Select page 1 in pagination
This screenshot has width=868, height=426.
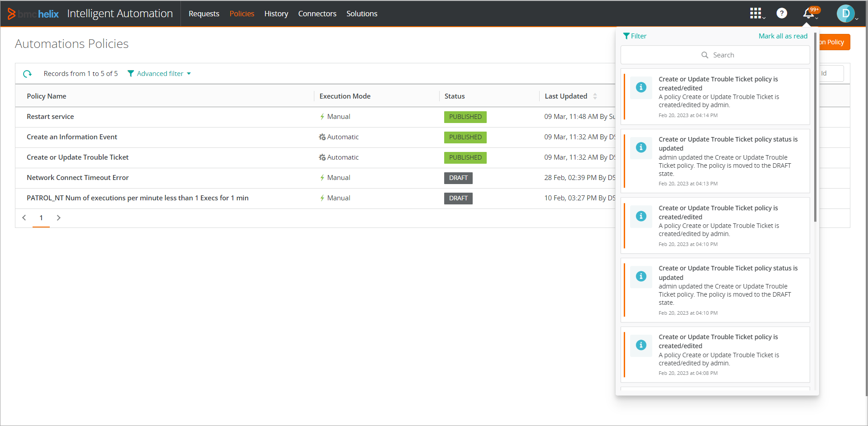[x=41, y=218]
